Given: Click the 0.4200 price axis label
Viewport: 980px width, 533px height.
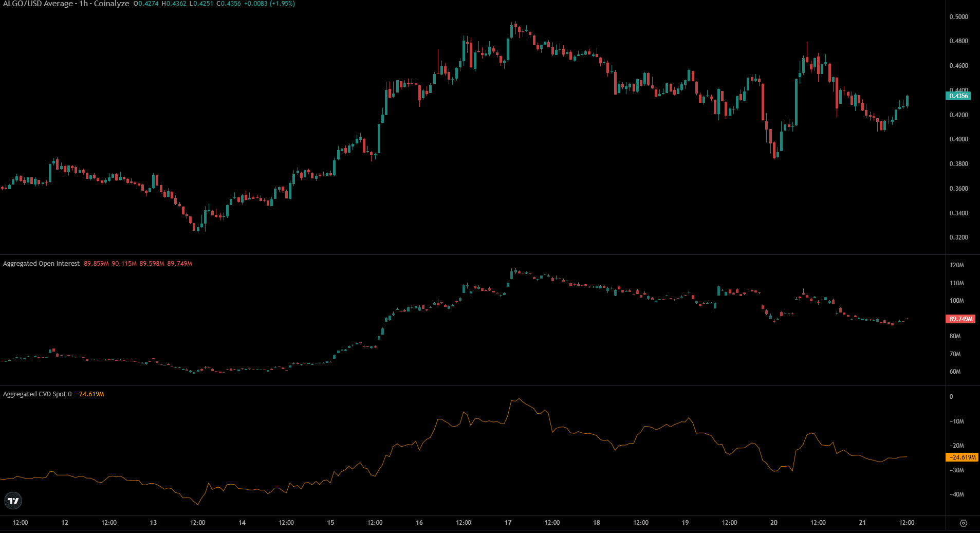Looking at the screenshot, I should click(958, 115).
